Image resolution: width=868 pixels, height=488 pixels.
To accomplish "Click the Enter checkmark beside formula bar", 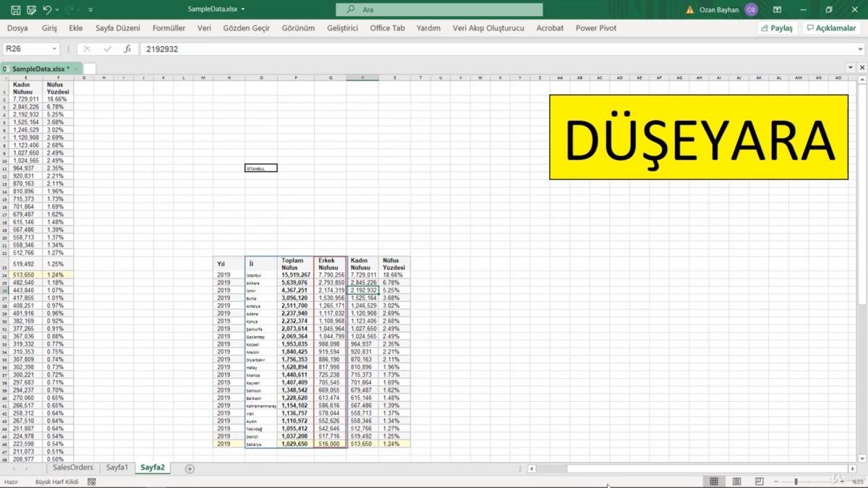I will pos(107,48).
